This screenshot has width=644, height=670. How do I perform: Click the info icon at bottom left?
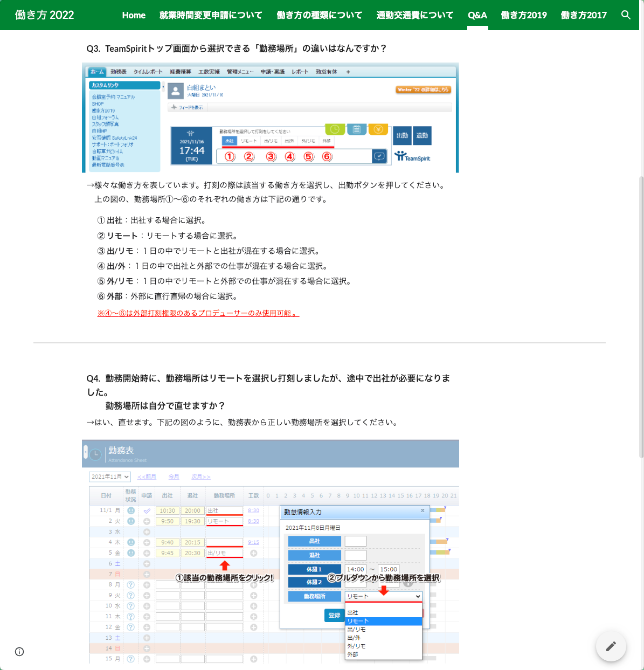19,652
